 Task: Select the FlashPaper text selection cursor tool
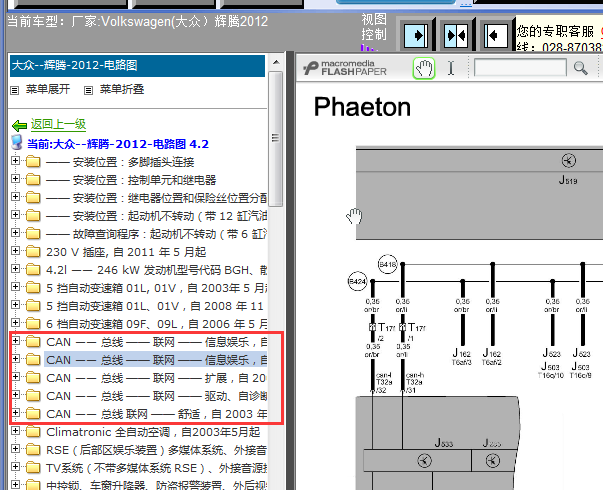pyautogui.click(x=451, y=68)
